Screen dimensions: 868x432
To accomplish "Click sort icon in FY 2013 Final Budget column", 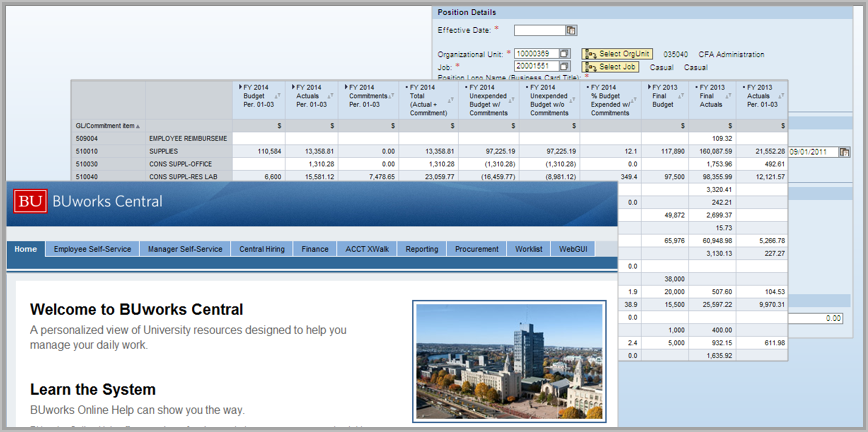I will click(681, 96).
